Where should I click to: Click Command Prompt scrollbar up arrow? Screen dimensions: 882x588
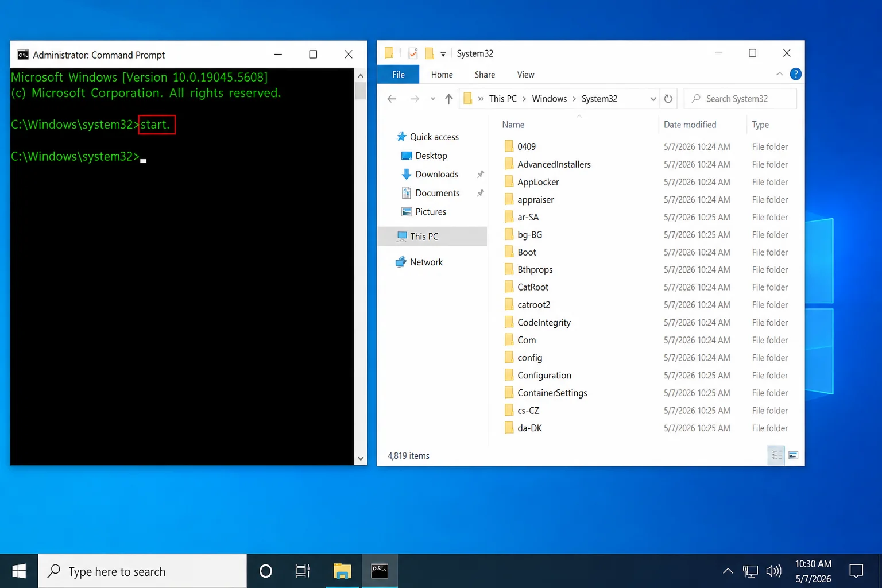pyautogui.click(x=361, y=76)
